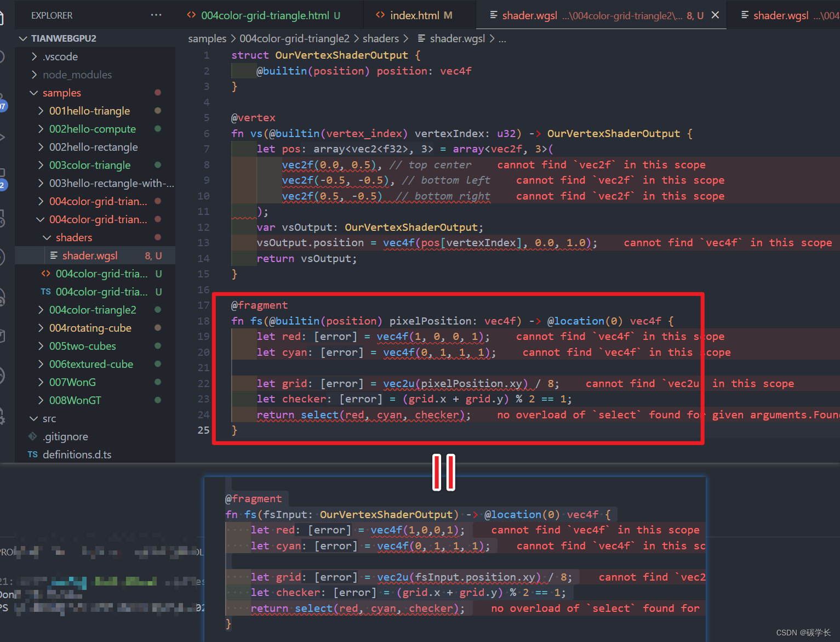Expand the node_modules folder
The height and width of the screenshot is (642, 840).
point(95,75)
